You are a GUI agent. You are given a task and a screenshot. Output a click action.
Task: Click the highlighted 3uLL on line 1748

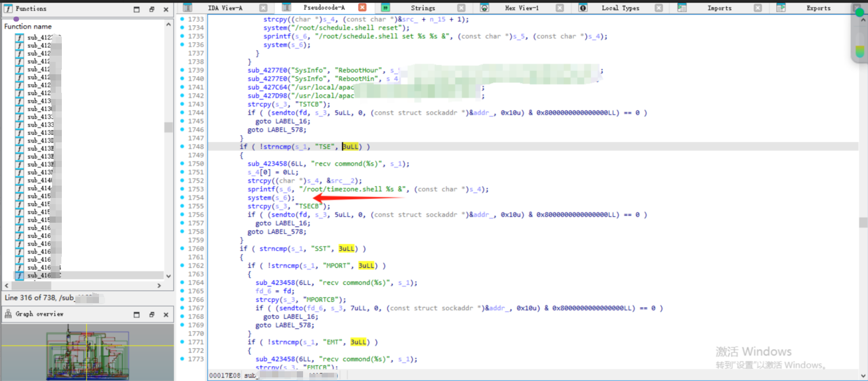[350, 146]
